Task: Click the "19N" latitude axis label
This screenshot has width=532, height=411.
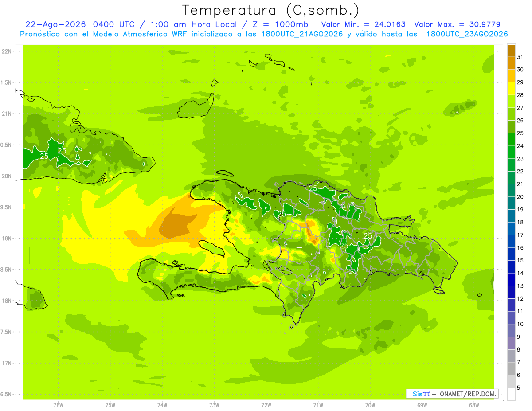Action: click(8, 239)
